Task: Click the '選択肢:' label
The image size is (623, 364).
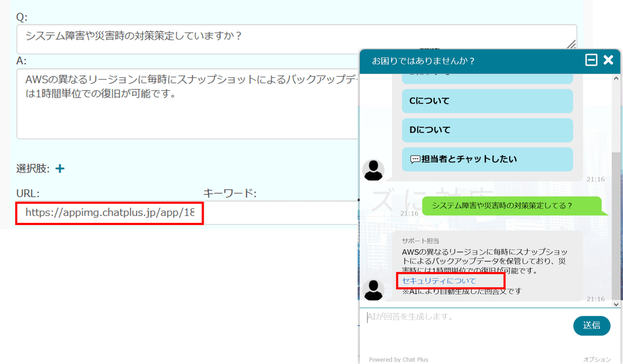Action: [x=33, y=168]
